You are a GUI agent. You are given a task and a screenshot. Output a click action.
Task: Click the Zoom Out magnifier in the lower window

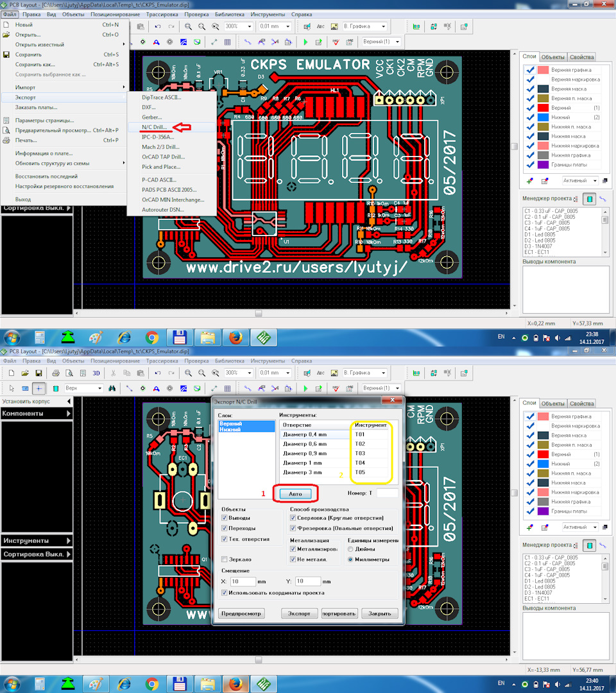[x=201, y=373]
